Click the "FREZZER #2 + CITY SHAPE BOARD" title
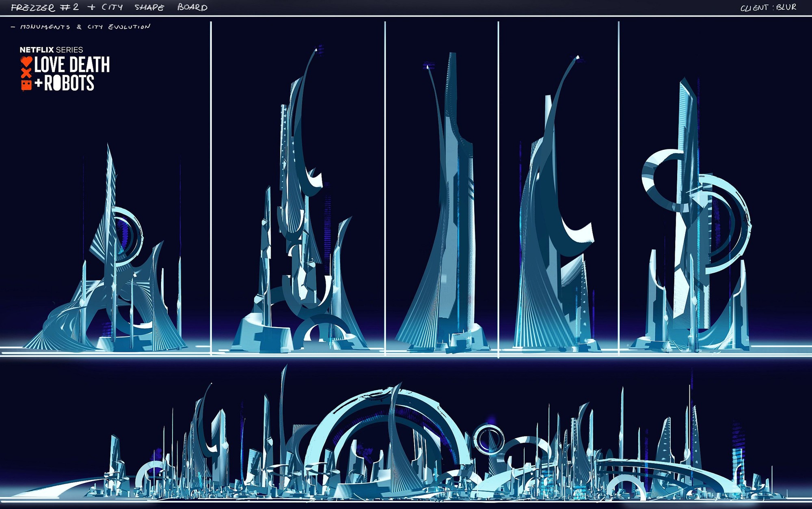Screen dimensions: 812x509 109,7
